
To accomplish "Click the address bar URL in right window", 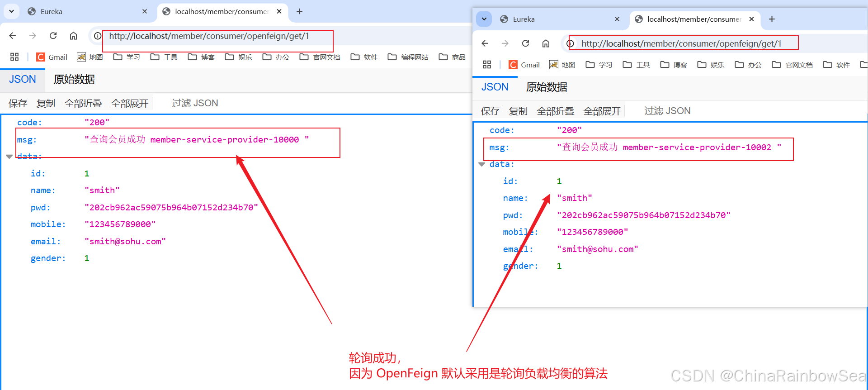I will pos(681,43).
